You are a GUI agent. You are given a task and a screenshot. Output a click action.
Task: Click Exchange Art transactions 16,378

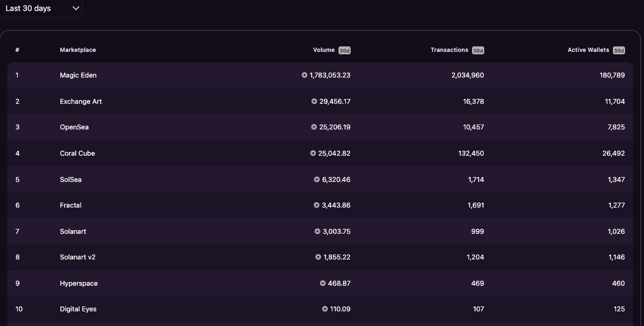click(x=473, y=101)
